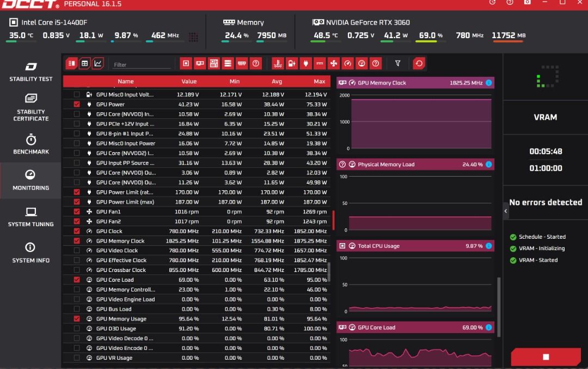
Task: Open info for the GPU Memory Clock graph
Action: 488,83
